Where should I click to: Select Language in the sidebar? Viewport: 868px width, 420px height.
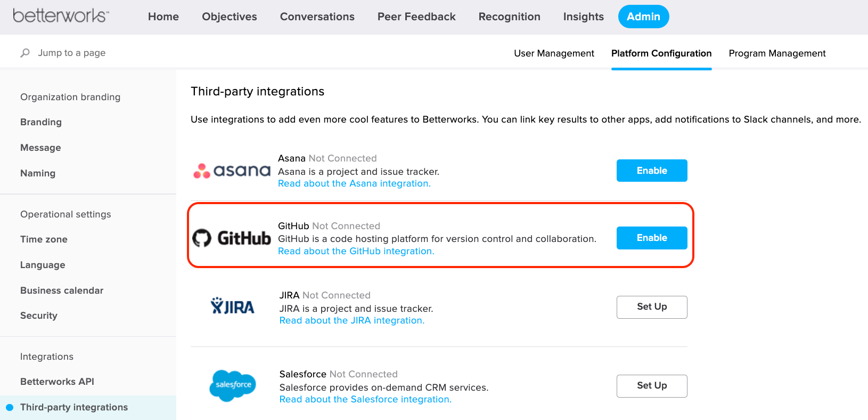click(43, 265)
